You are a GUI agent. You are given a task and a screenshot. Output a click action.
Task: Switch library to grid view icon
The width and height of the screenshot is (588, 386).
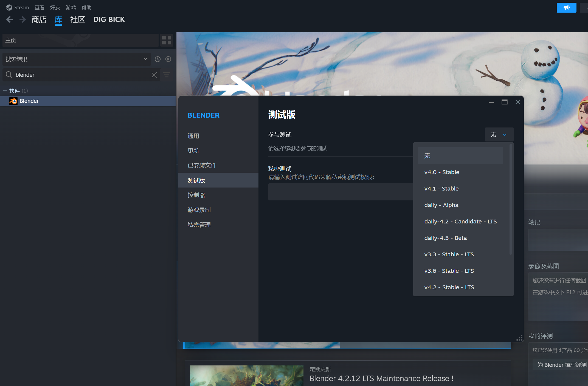click(x=167, y=40)
